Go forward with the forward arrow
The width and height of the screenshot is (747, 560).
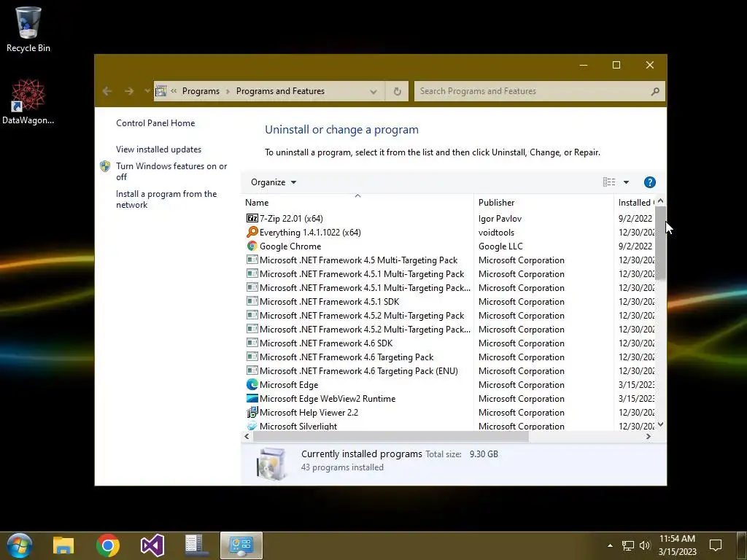click(x=129, y=91)
